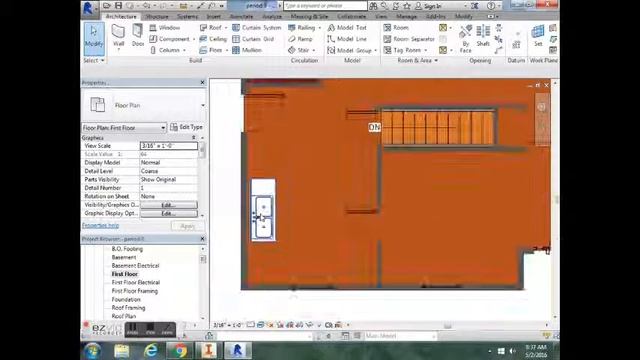Click the Room Separator tool
The image size is (640, 360).
(409, 39)
